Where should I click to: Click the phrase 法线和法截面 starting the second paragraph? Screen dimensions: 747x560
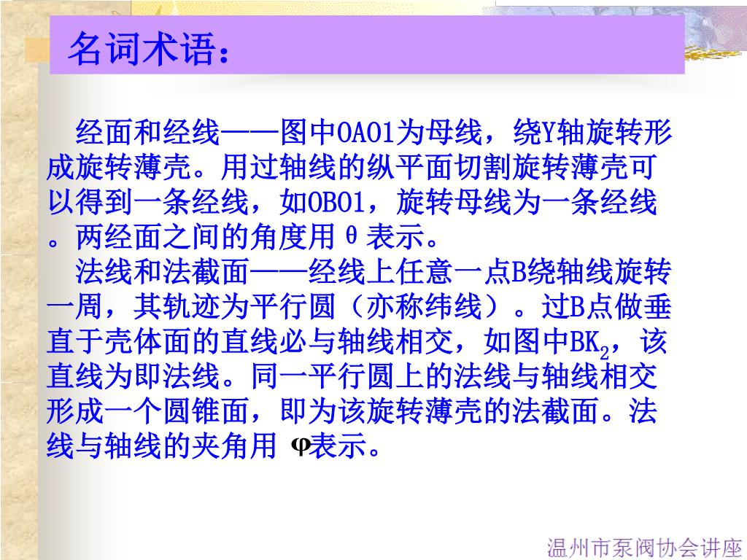click(x=162, y=271)
